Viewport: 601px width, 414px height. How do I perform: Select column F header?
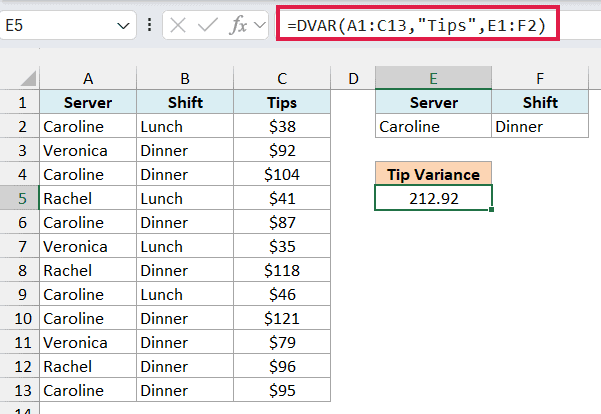pos(540,79)
